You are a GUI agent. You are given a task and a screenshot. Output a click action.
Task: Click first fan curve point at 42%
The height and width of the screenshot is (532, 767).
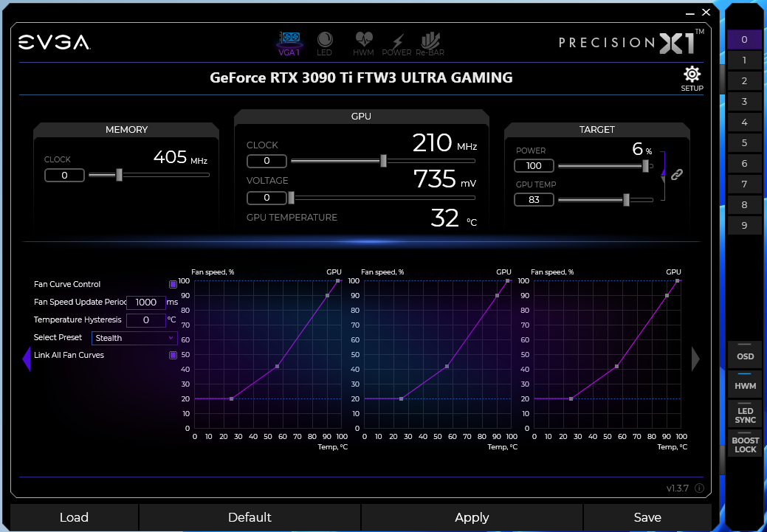[x=278, y=366]
